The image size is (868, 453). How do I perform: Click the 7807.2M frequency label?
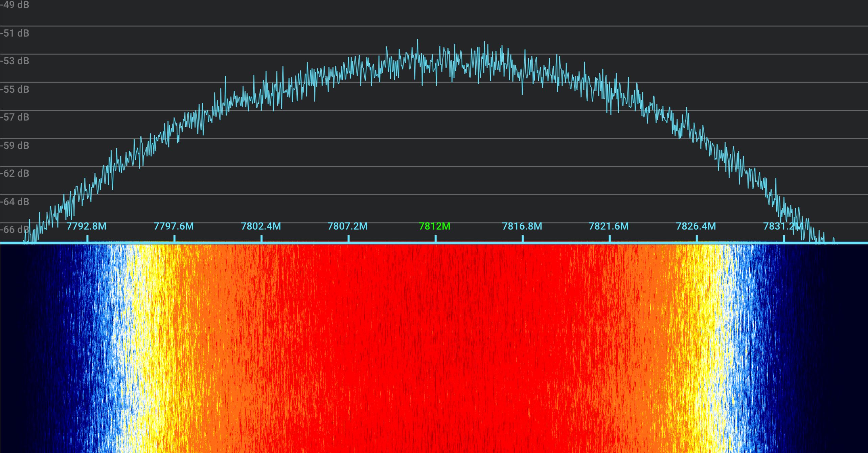tap(347, 226)
